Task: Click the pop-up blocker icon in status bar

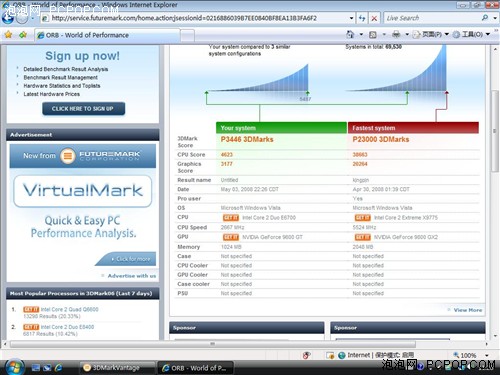Action: coord(307,355)
